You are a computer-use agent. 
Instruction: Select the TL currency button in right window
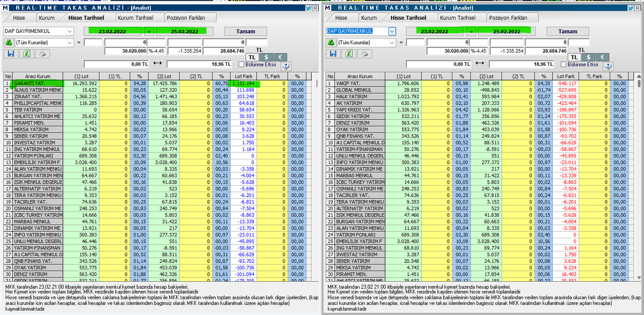click(575, 57)
